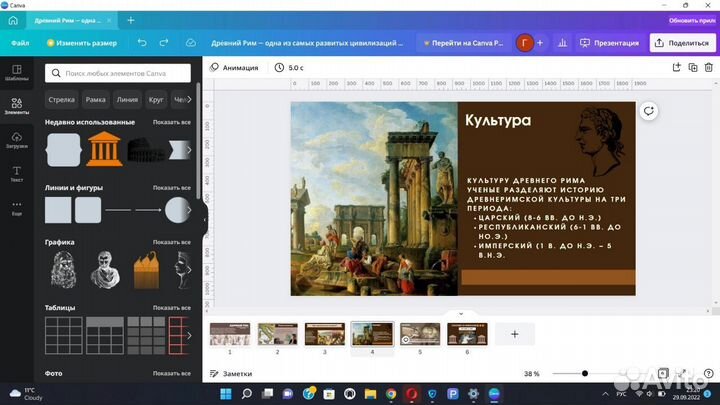Select the Текст tool in sidebar

click(16, 174)
